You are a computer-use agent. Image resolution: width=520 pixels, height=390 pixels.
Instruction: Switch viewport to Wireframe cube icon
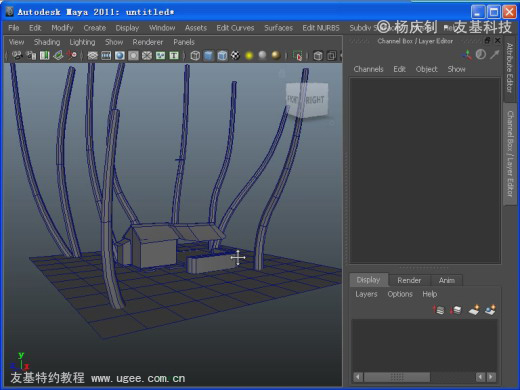point(195,55)
